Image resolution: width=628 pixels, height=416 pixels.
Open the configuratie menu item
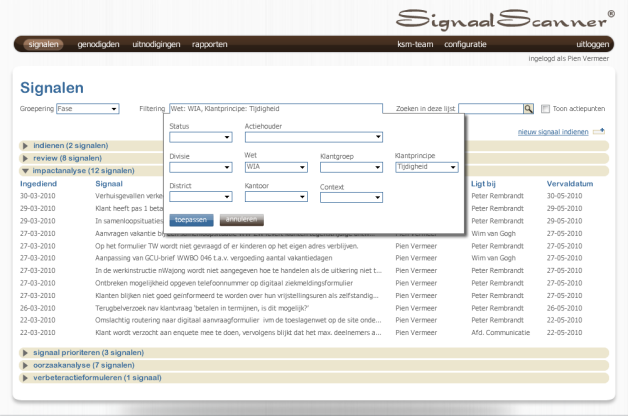click(x=465, y=44)
